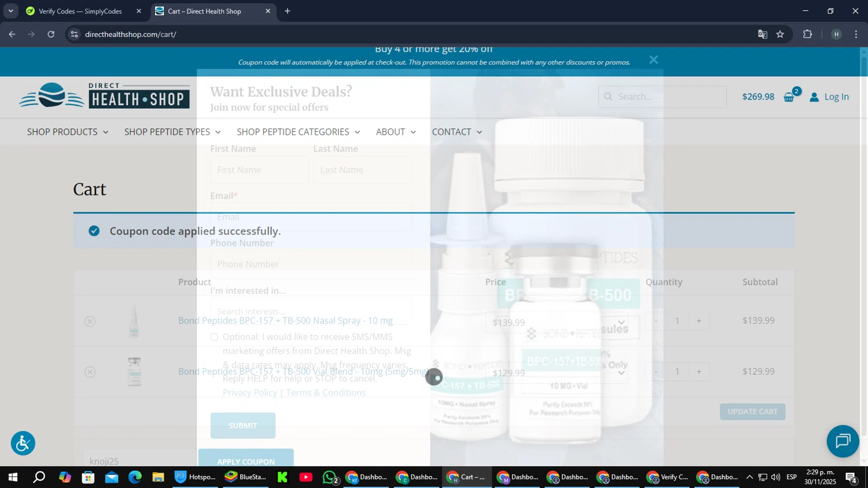Click the Direct Health Shop logo
The width and height of the screenshot is (868, 488).
point(105,96)
